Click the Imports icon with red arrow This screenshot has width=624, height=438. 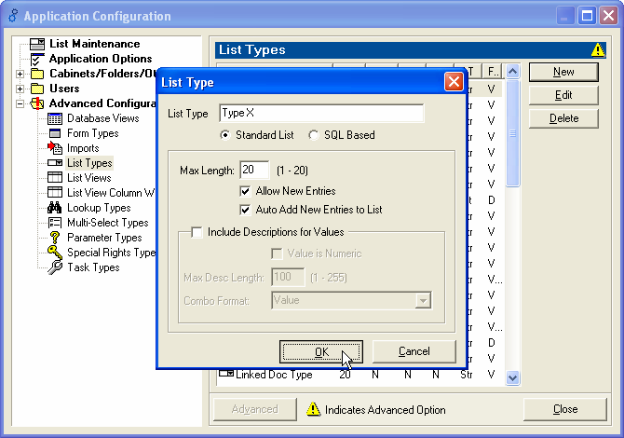(x=55, y=148)
